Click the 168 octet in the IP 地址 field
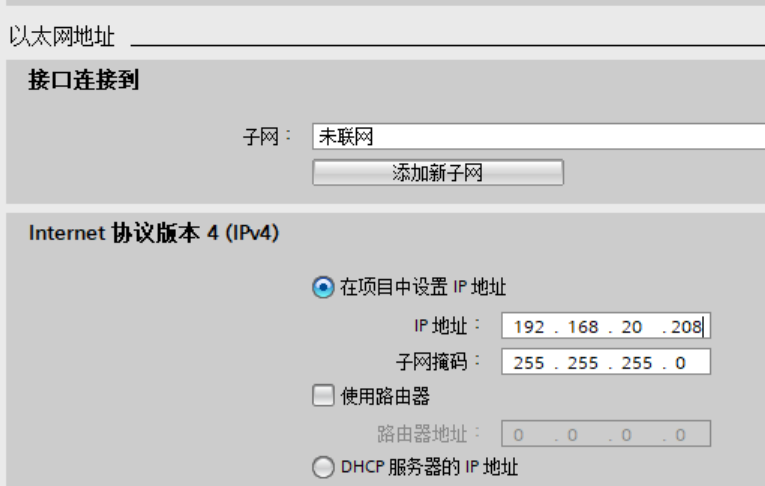Image resolution: width=765 pixels, height=486 pixels. (583, 327)
